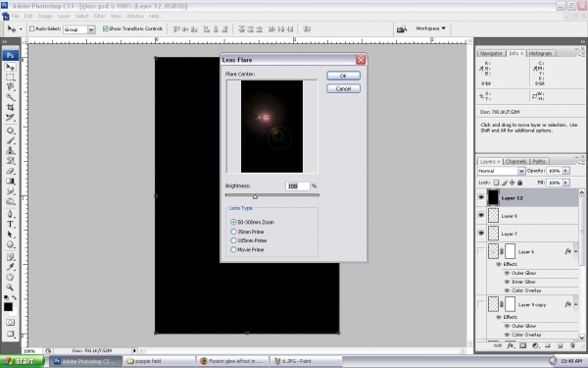Select the Slice tool
The width and height of the screenshot is (588, 368).
[x=10, y=118]
